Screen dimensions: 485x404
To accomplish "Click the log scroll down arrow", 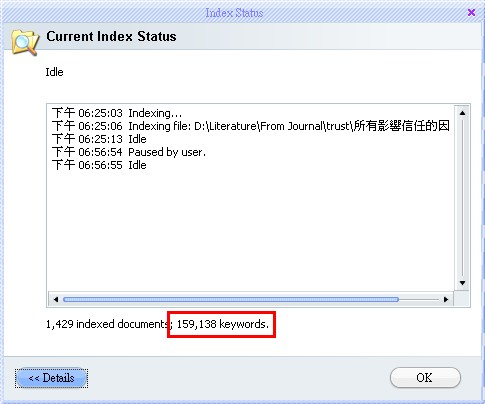I will pos(462,283).
